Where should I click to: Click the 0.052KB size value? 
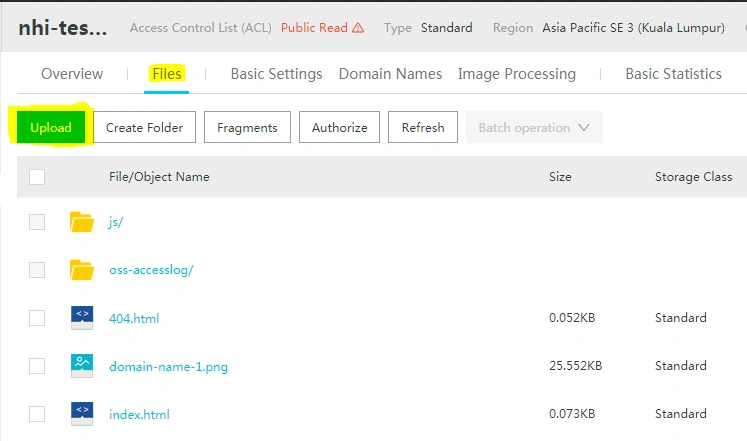click(572, 318)
